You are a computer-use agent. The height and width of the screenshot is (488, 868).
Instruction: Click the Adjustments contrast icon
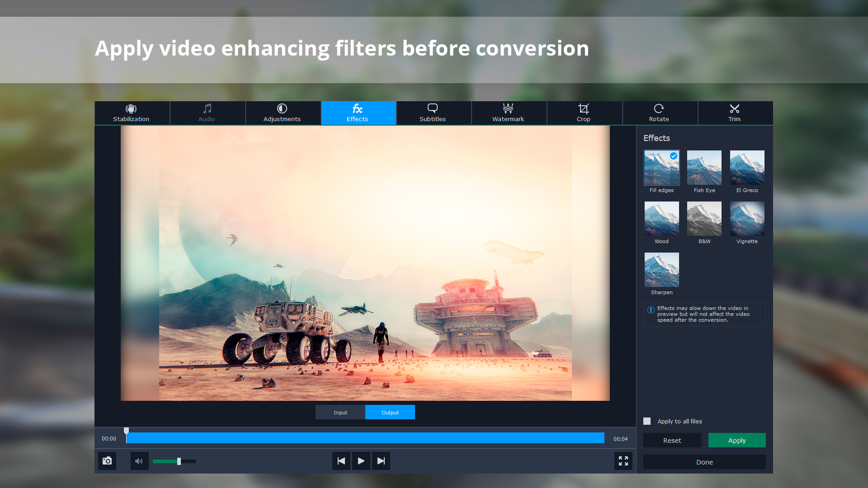pyautogui.click(x=282, y=108)
